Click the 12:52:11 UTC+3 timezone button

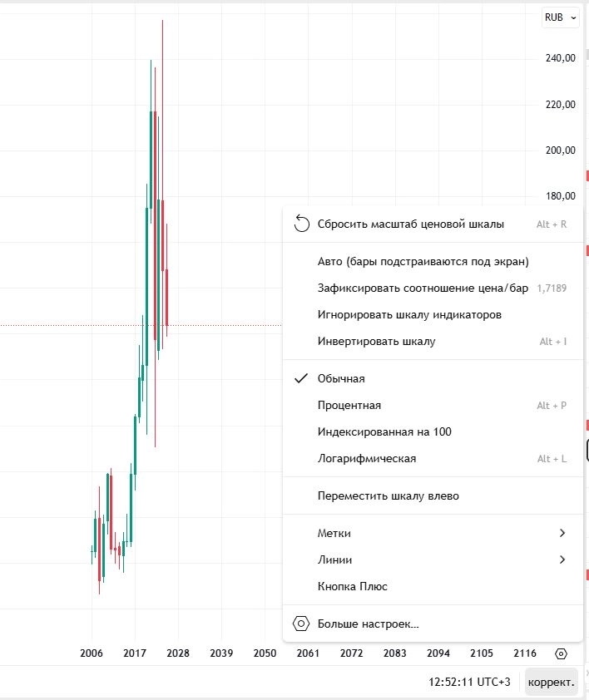(468, 682)
